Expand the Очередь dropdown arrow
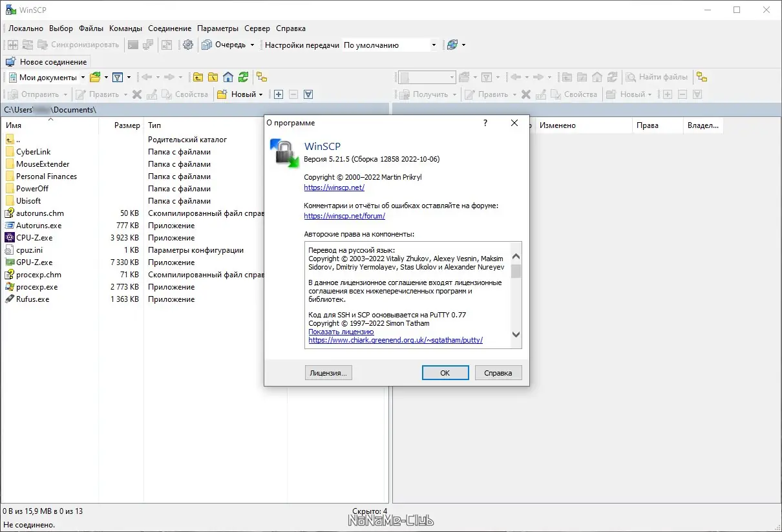 252,45
